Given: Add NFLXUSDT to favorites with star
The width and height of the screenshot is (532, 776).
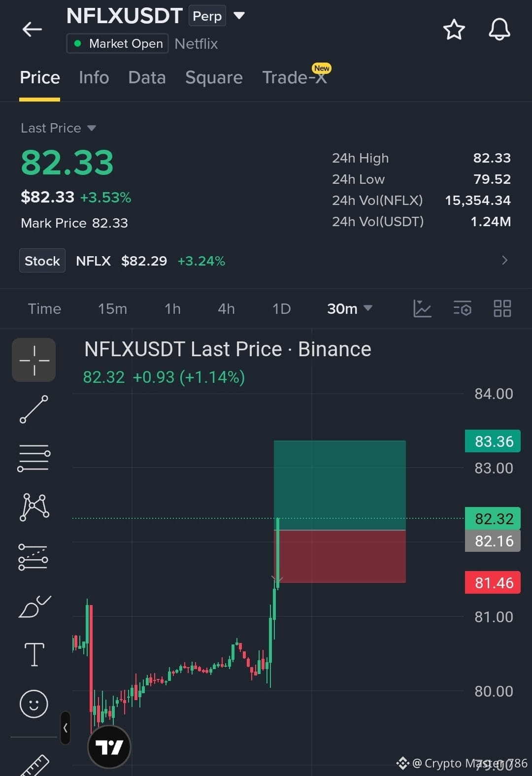Looking at the screenshot, I should [454, 30].
